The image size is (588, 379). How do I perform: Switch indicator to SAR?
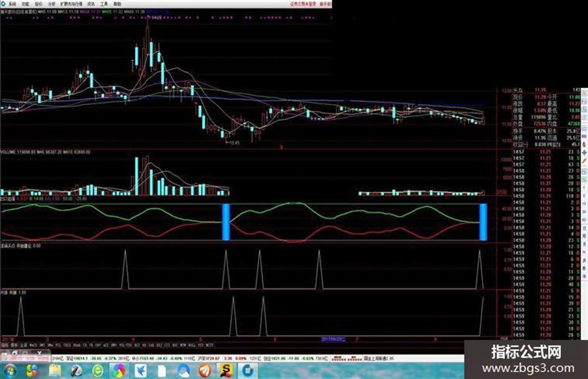click(151, 345)
